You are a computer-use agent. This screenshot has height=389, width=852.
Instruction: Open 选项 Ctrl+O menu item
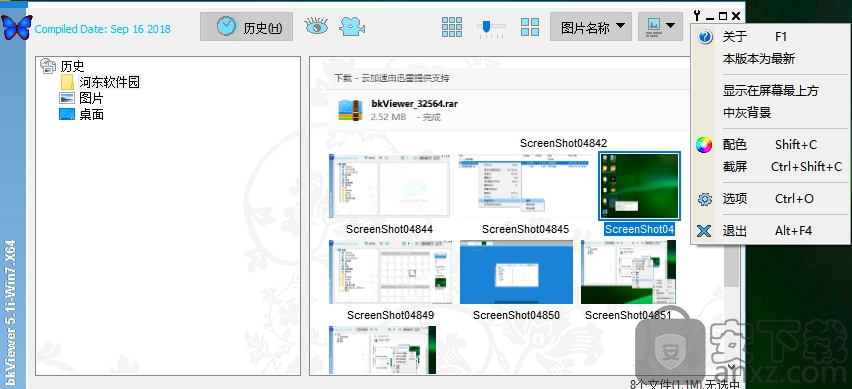coord(771,199)
